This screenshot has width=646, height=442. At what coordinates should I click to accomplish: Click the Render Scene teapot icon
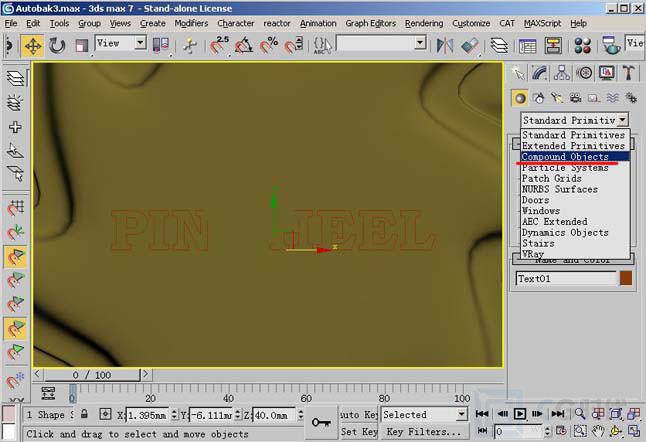click(x=611, y=45)
